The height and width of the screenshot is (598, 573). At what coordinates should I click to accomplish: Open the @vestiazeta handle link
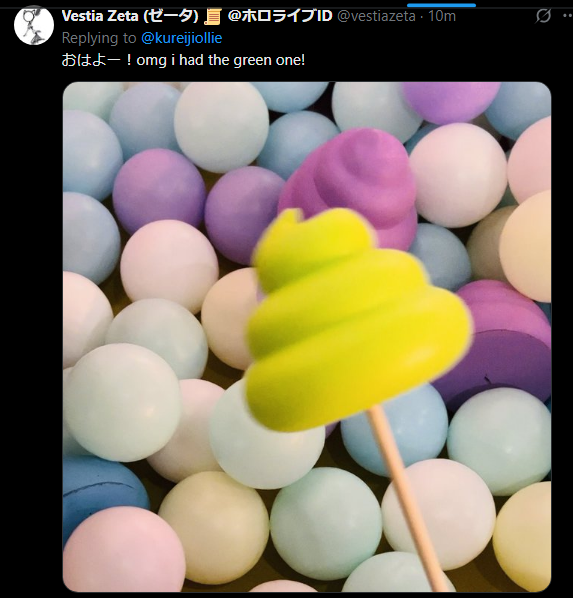point(376,16)
